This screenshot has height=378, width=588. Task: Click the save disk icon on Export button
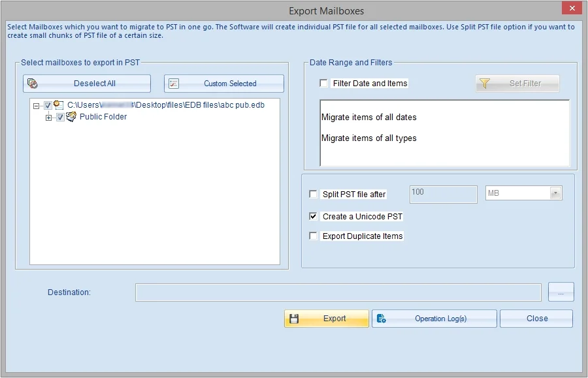click(294, 318)
